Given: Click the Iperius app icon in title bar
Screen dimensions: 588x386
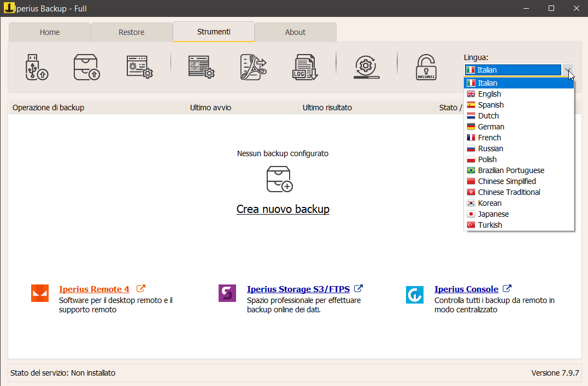Looking at the screenshot, I should [x=9, y=8].
